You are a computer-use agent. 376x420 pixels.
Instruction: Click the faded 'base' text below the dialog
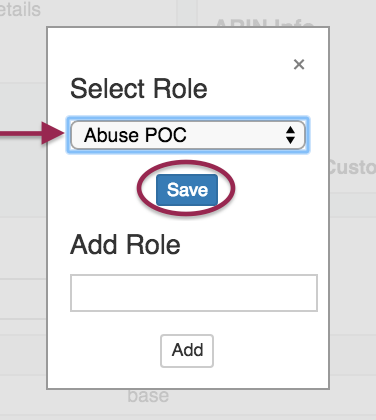click(x=148, y=396)
